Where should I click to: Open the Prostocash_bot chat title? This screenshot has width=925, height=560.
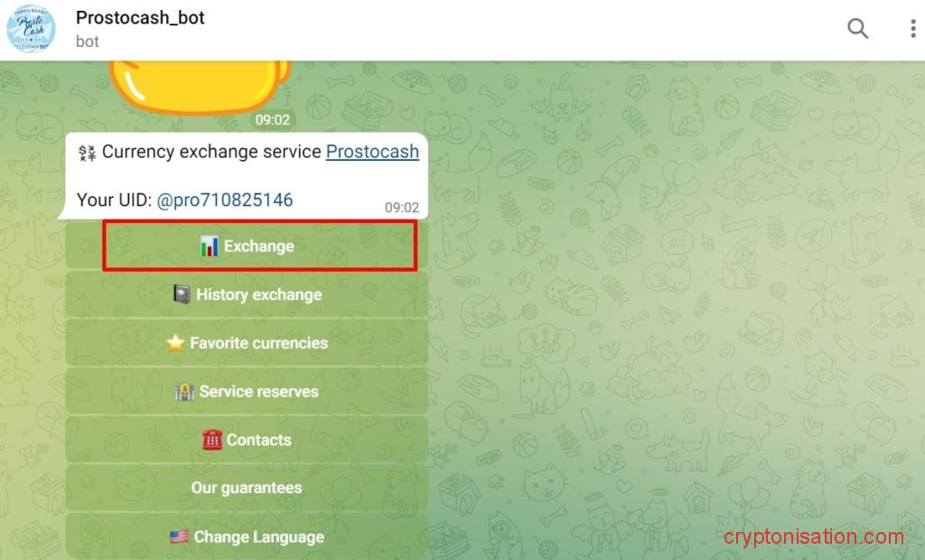point(140,18)
